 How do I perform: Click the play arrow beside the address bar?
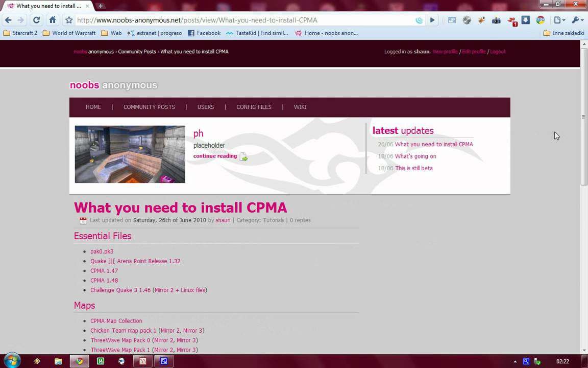[x=432, y=20]
